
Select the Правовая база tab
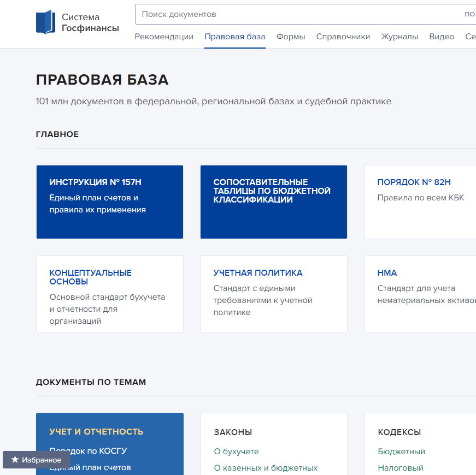pos(235,37)
